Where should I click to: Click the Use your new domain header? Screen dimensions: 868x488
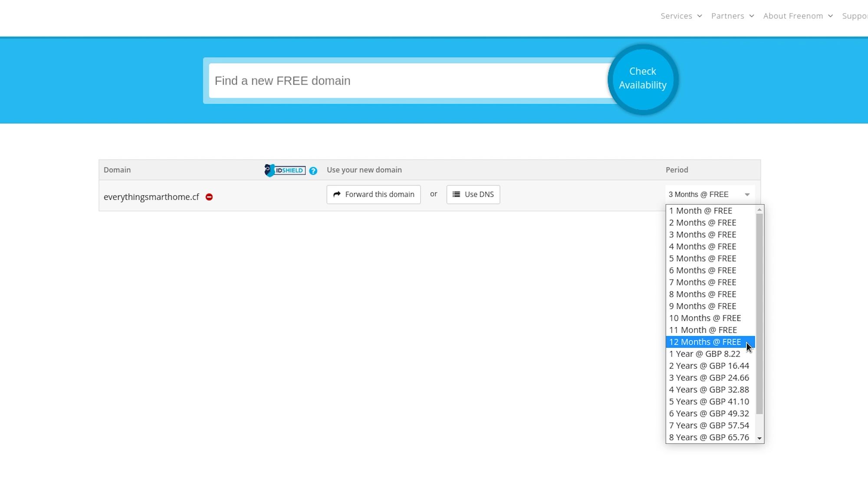point(364,170)
